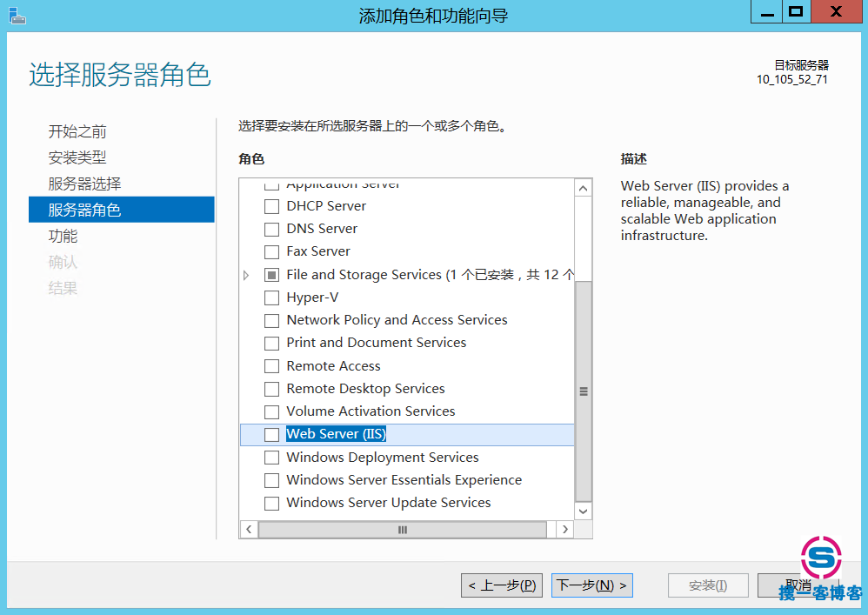Select the Fax Server checkbox
868x615 pixels.
tap(272, 251)
